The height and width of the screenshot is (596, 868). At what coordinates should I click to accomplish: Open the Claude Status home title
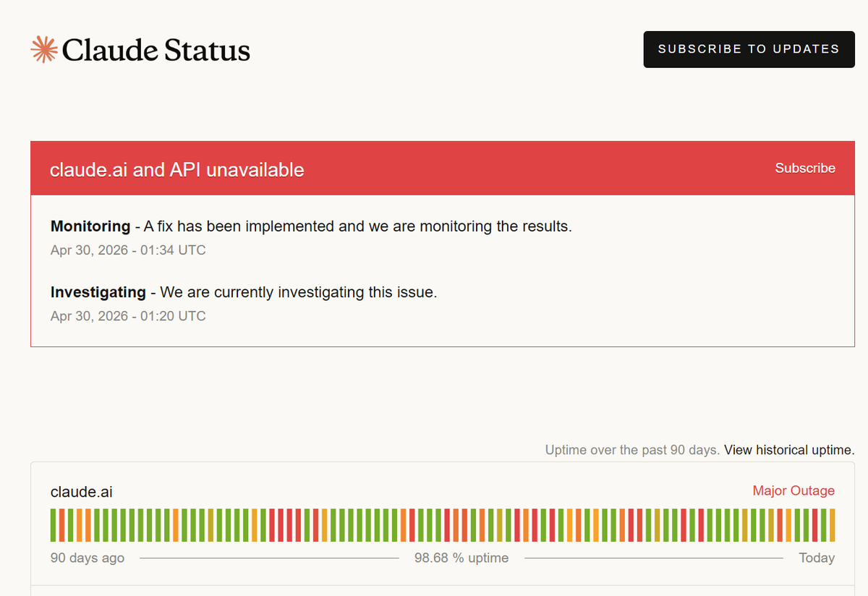(156, 50)
